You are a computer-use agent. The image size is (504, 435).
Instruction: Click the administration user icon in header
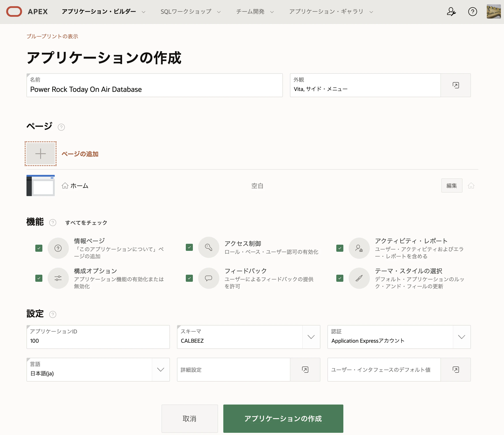(451, 11)
